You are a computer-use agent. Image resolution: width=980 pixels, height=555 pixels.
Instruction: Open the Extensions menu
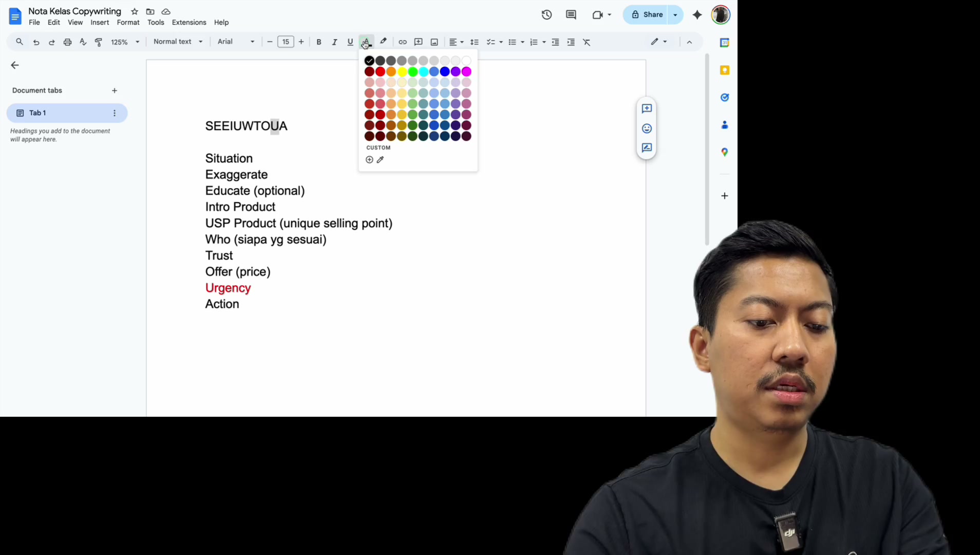point(189,23)
